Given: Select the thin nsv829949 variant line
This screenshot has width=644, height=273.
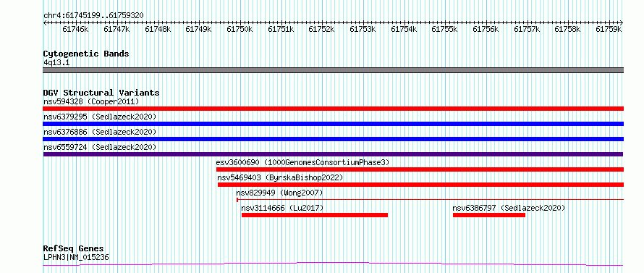Looking at the screenshot, I should coord(430,200).
